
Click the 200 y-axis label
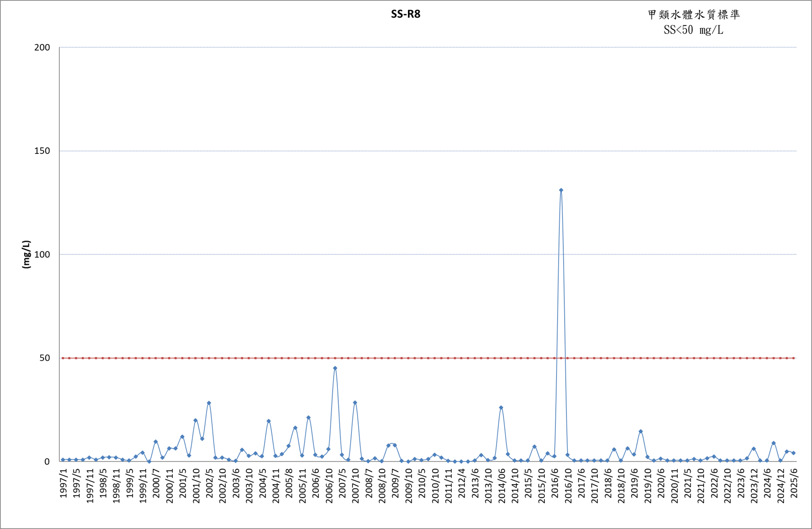tap(42, 47)
